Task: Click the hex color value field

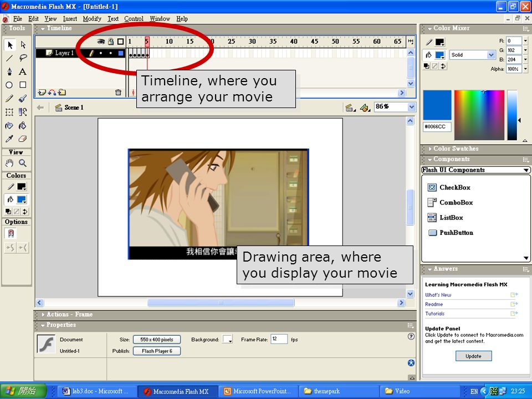Action: tap(437, 127)
